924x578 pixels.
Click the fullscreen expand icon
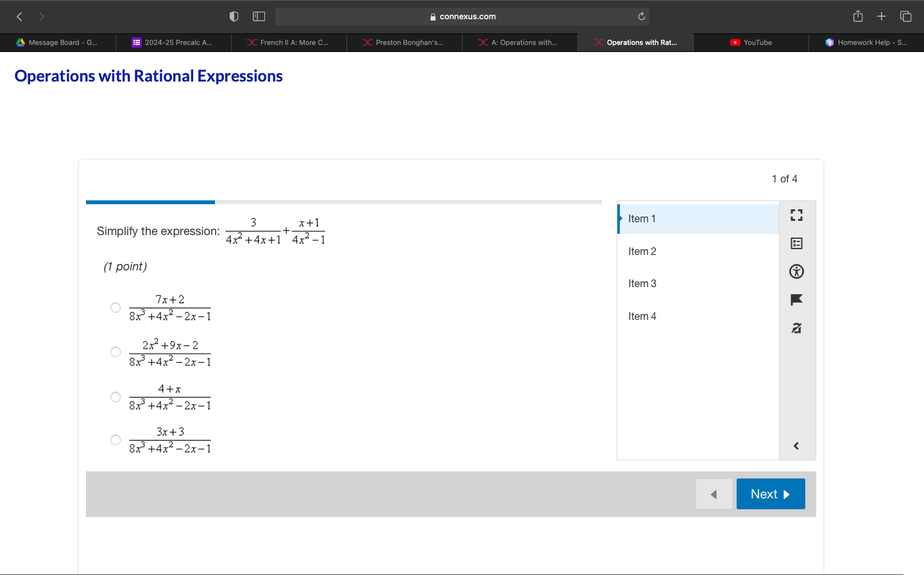[x=796, y=215]
